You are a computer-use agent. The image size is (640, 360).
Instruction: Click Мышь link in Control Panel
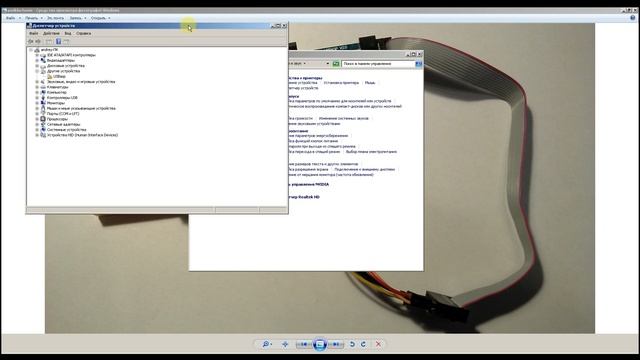tap(370, 83)
